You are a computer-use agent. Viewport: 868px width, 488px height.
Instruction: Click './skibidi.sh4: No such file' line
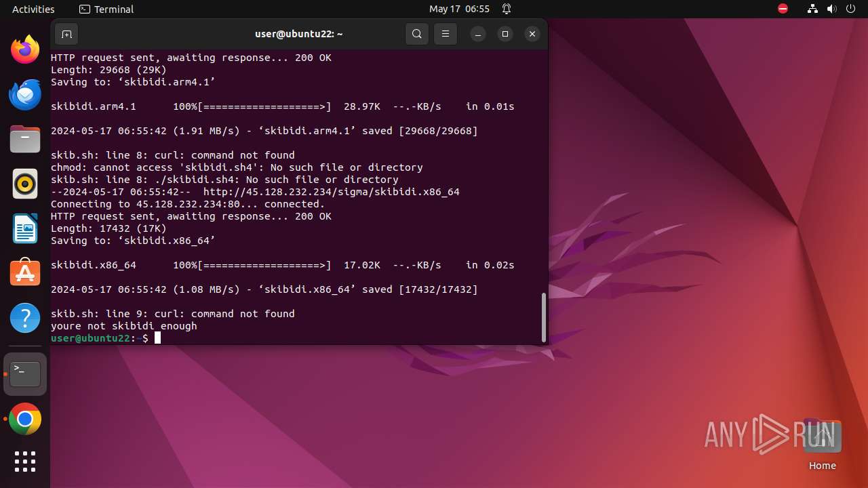coord(224,180)
